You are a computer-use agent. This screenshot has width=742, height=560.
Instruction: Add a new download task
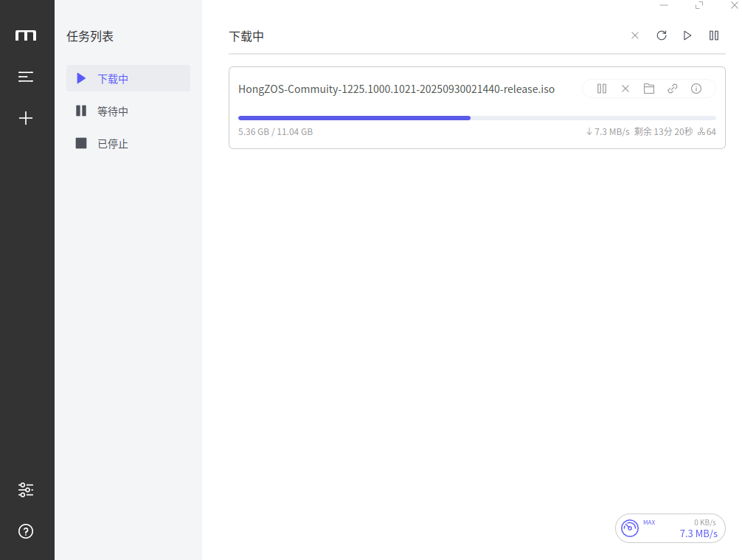pos(26,118)
